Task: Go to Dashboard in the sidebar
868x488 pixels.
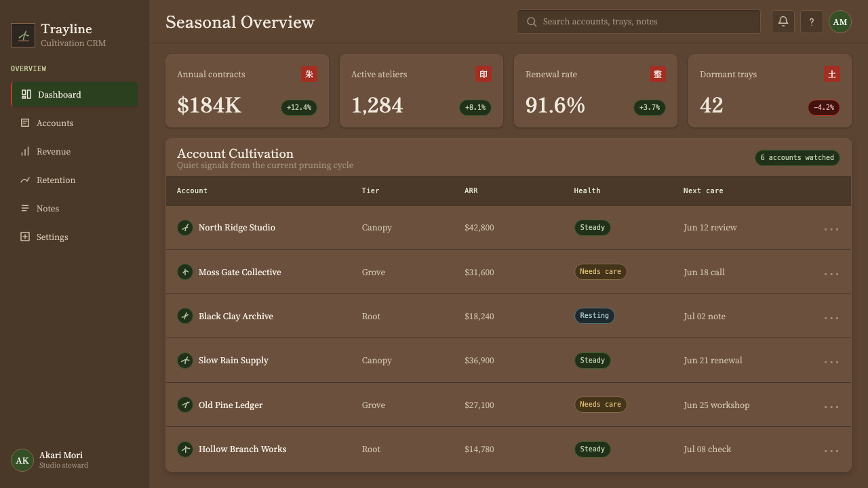Action: tap(75, 94)
